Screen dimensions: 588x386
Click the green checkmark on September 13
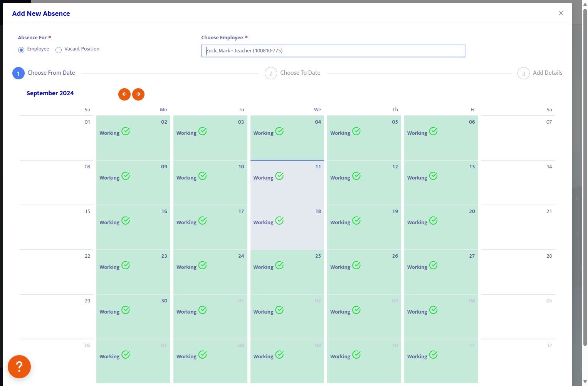[433, 176]
